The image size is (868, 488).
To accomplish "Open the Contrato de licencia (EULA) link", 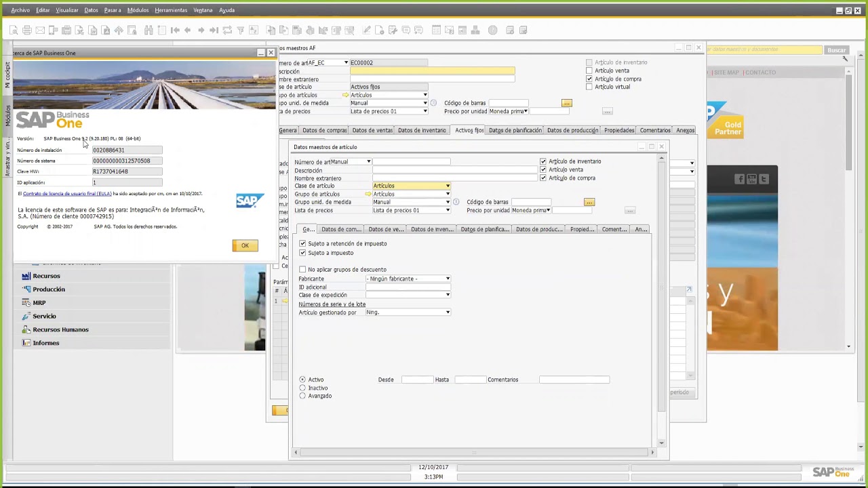I will pyautogui.click(x=67, y=194).
